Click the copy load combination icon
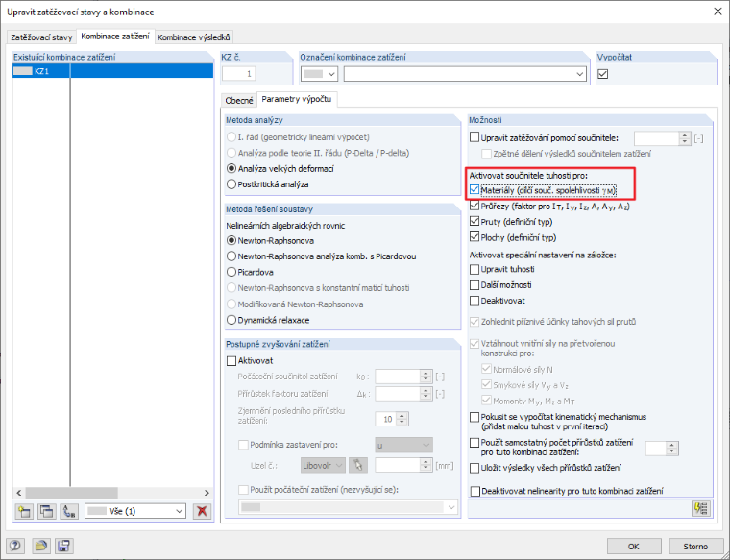 tap(46, 511)
